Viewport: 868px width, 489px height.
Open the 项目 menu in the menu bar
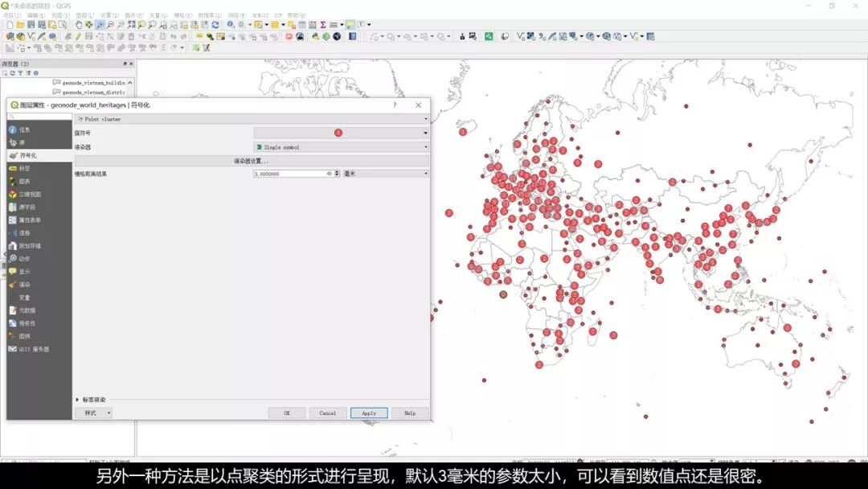pyautogui.click(x=11, y=15)
